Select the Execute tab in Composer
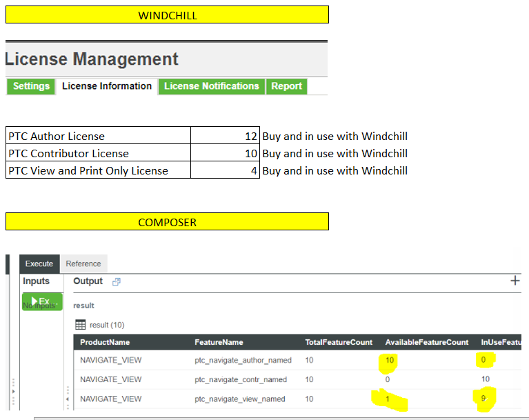Viewport: 529px width, 420px height. pos(39,264)
